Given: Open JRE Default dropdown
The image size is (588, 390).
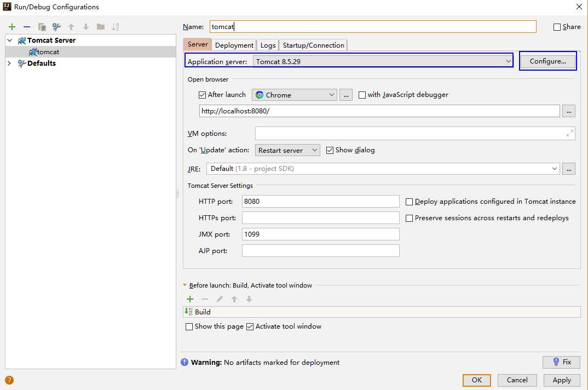Looking at the screenshot, I should tap(383, 169).
